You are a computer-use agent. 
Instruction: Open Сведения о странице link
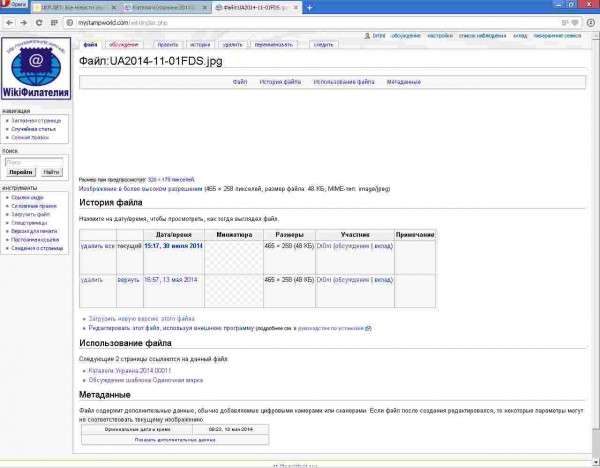[x=37, y=248]
